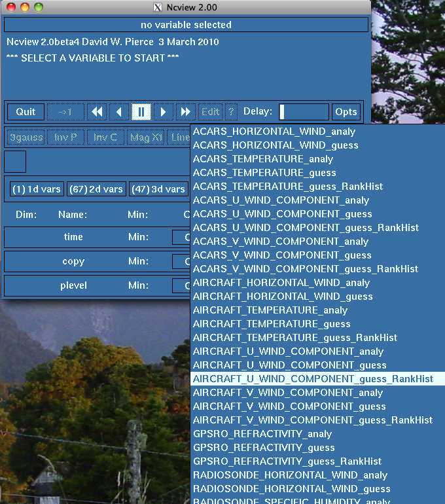Click the question mark help button

pyautogui.click(x=231, y=112)
